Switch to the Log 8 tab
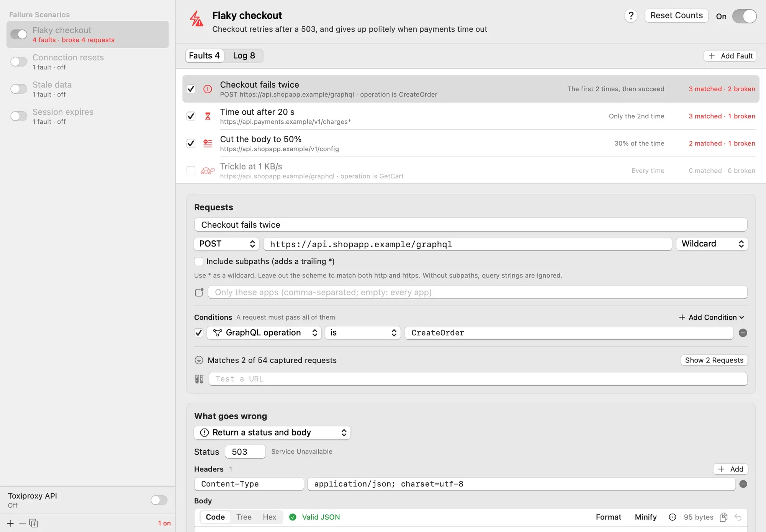Viewport: 766px width, 532px height. coord(244,56)
